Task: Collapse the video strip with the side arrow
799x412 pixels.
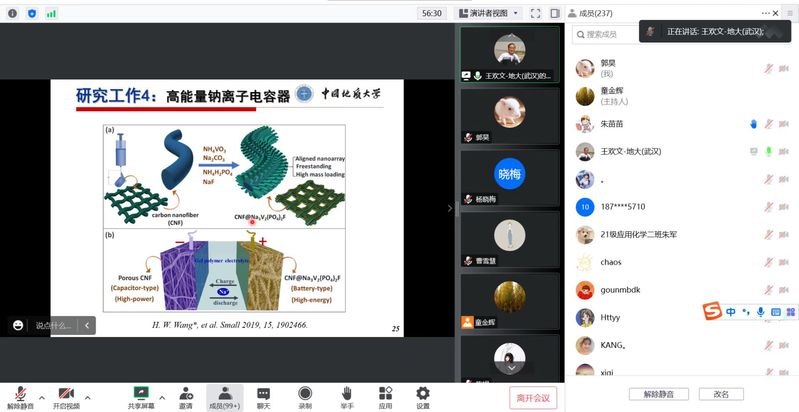Action: click(x=449, y=208)
